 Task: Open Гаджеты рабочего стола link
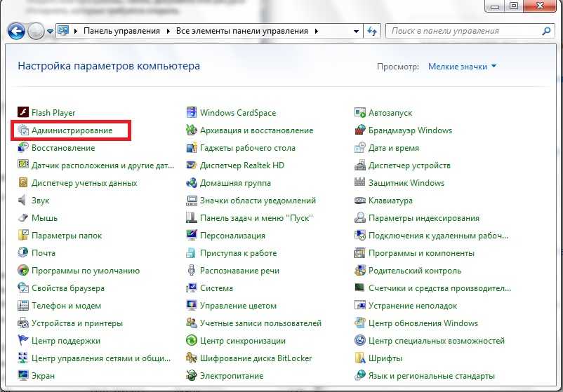pos(248,148)
